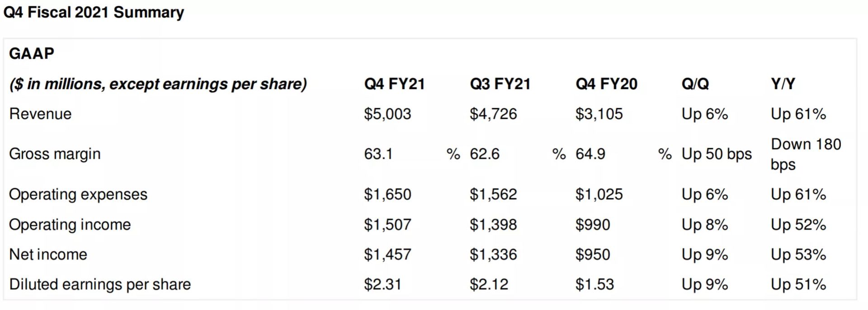Select the Operating expenses row label

(78, 194)
